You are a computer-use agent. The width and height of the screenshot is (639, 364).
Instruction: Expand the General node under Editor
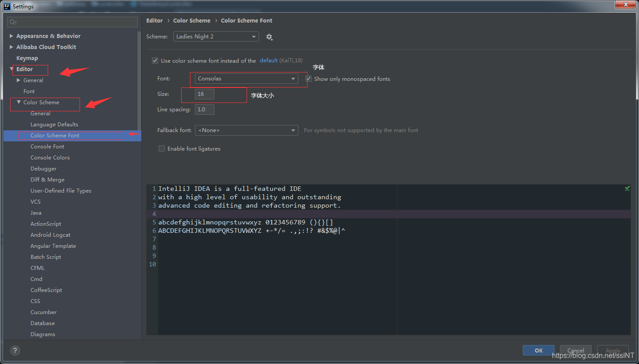pos(19,80)
